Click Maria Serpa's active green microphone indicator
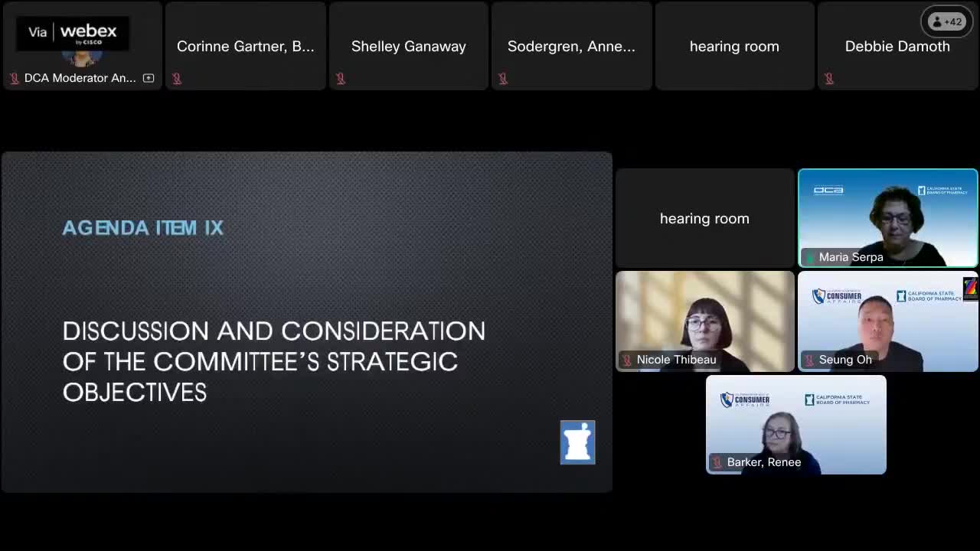Image resolution: width=980 pixels, height=551 pixels. tap(809, 257)
